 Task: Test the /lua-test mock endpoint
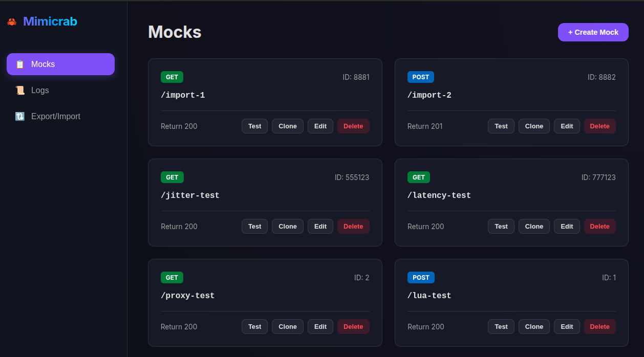[501, 326]
